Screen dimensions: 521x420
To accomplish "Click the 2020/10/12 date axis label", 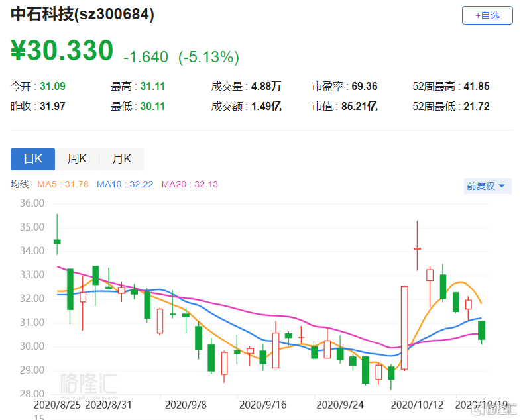I will coord(418,405).
